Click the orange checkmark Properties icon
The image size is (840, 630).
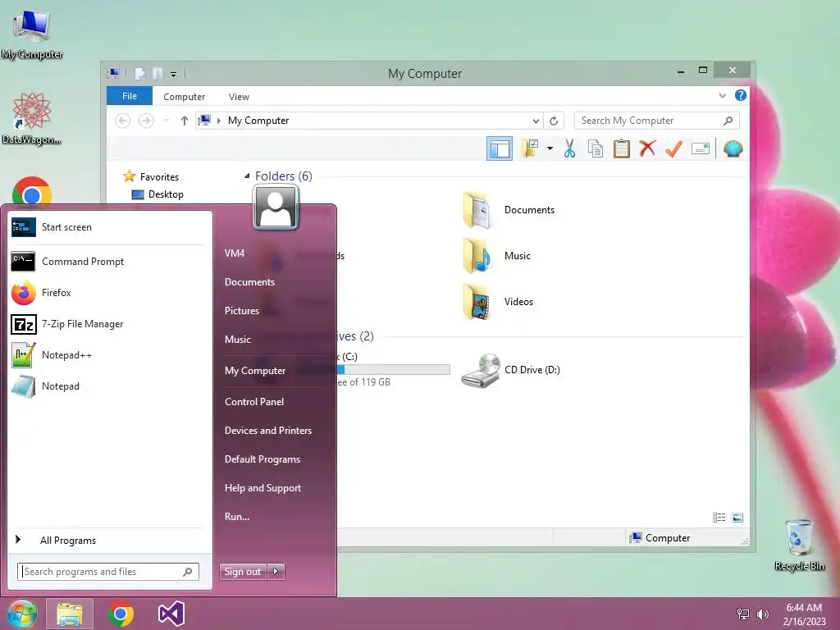pos(673,148)
